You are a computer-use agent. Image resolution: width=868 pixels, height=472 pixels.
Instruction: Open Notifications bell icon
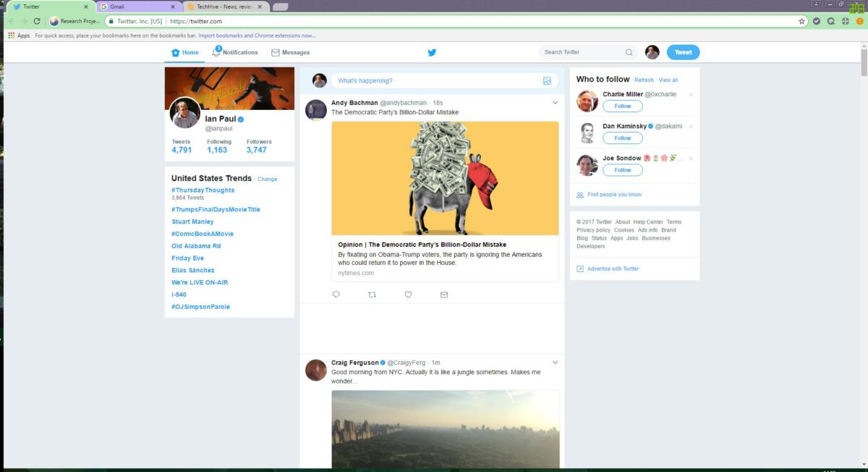point(216,52)
